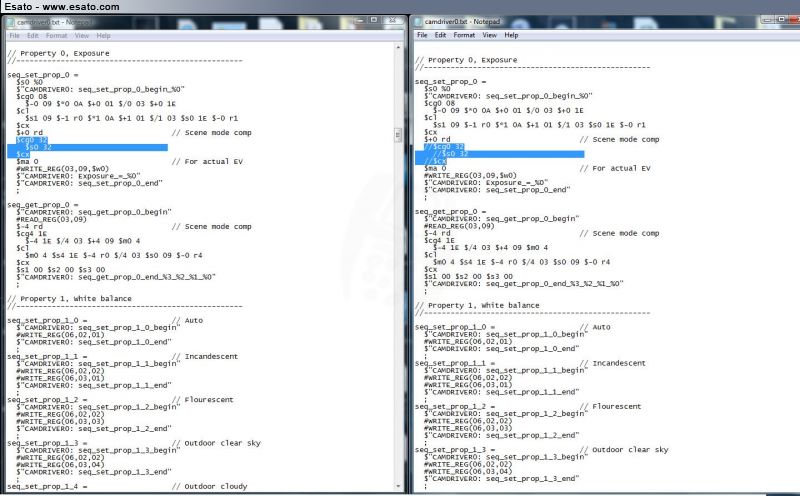Click highlighted '$s0 32' line in left window
800x496 pixels.
point(38,147)
